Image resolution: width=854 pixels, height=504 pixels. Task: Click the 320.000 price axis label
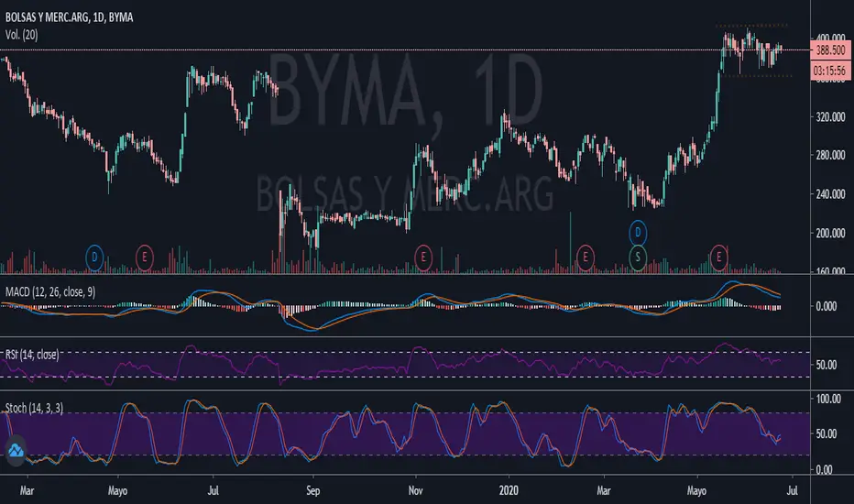[x=830, y=117]
